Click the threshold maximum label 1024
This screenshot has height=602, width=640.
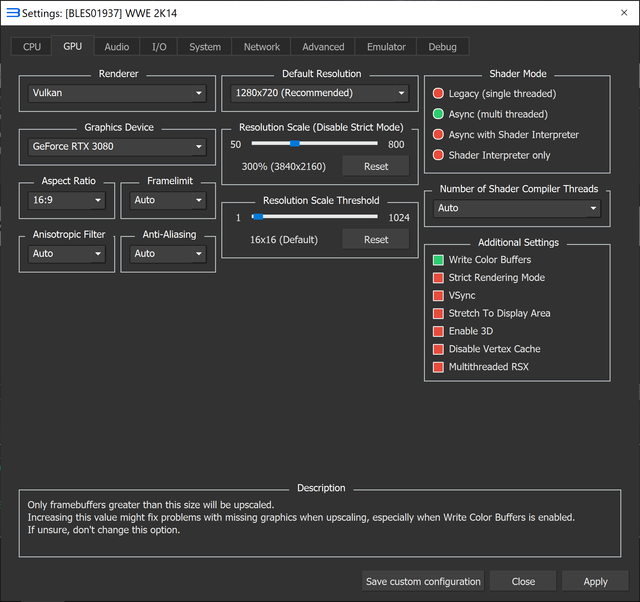click(x=399, y=218)
